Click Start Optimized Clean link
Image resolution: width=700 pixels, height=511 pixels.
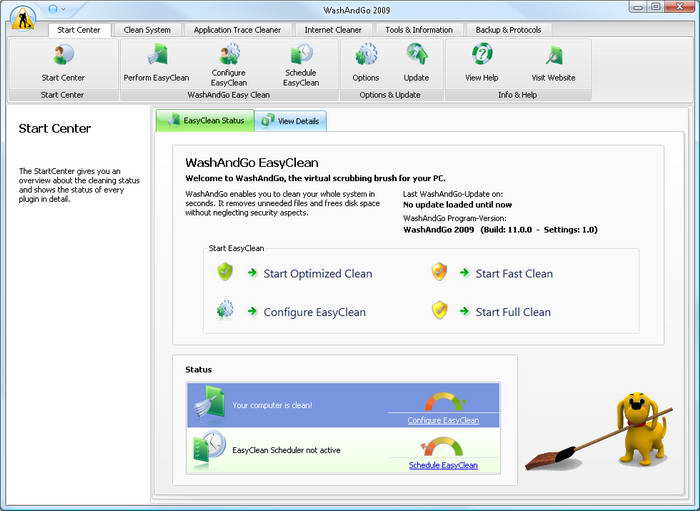click(317, 274)
